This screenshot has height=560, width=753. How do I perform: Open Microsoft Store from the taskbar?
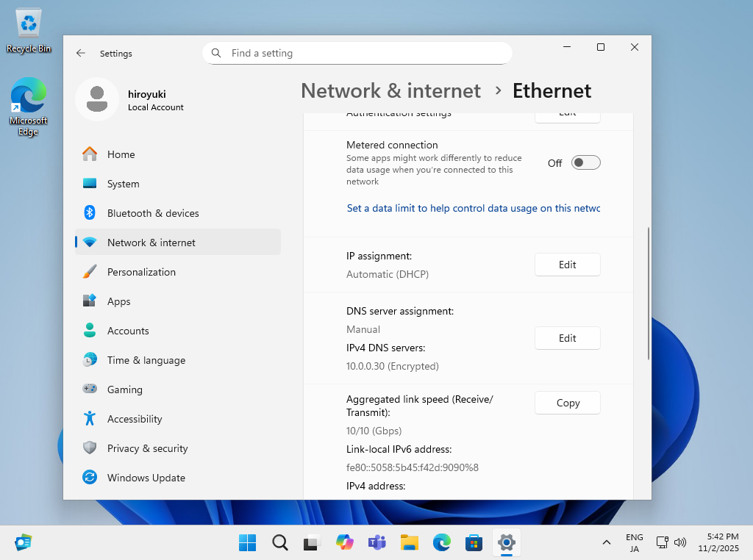[x=473, y=543]
